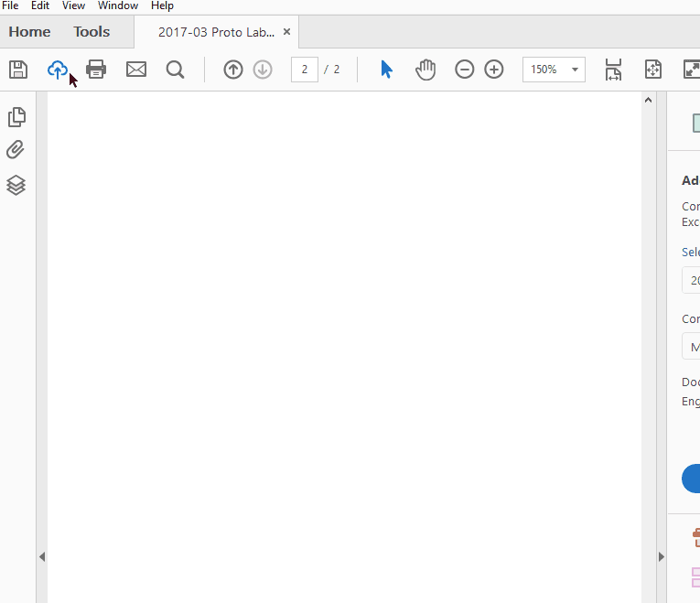This screenshot has height=603, width=700.
Task: Send the file by email via the envelope icon
Action: coord(136,70)
